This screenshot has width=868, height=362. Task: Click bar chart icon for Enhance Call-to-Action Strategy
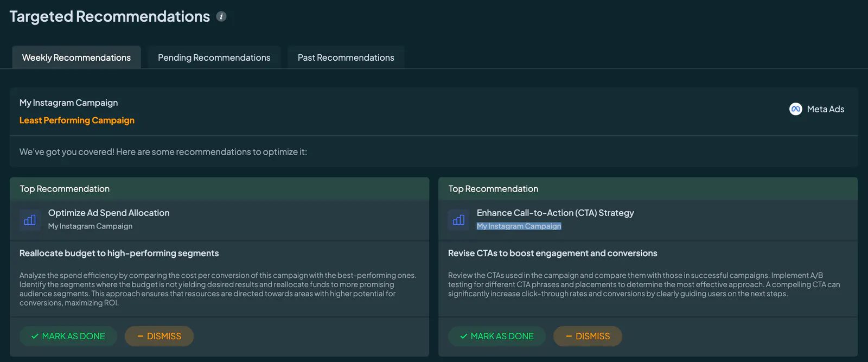pos(458,220)
